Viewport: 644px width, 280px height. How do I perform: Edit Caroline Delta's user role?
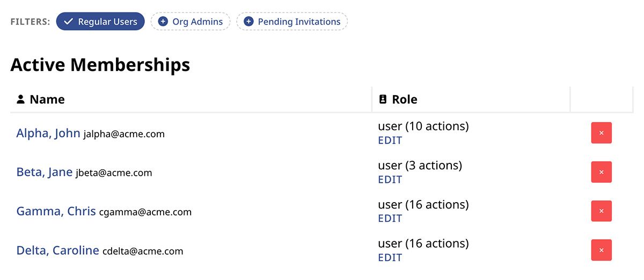pyautogui.click(x=390, y=258)
